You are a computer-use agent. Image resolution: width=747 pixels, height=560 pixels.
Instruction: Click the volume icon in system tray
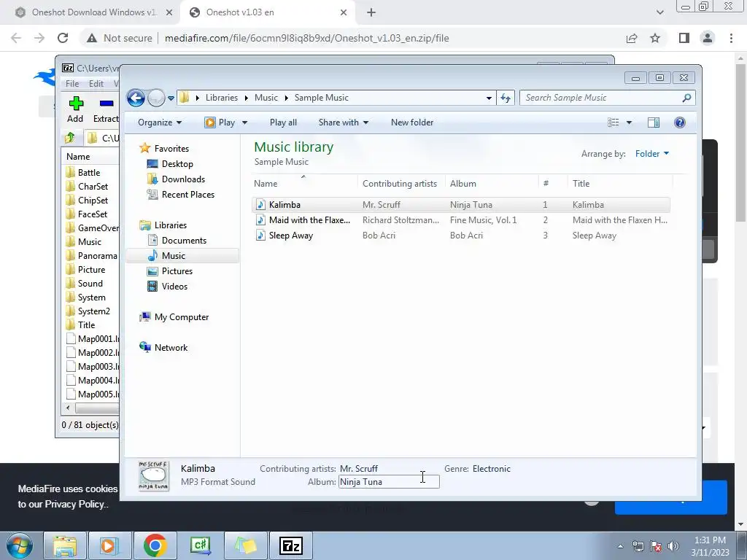pyautogui.click(x=673, y=546)
